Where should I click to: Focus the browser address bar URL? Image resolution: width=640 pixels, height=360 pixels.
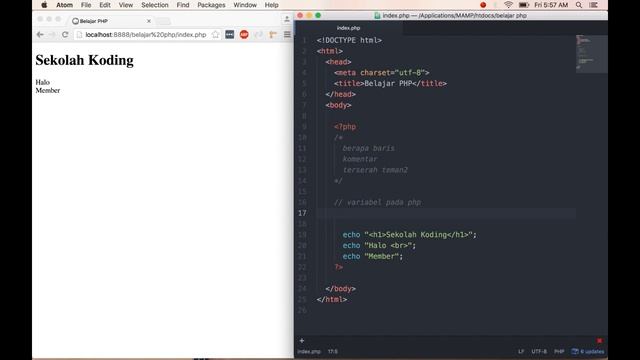pos(146,35)
